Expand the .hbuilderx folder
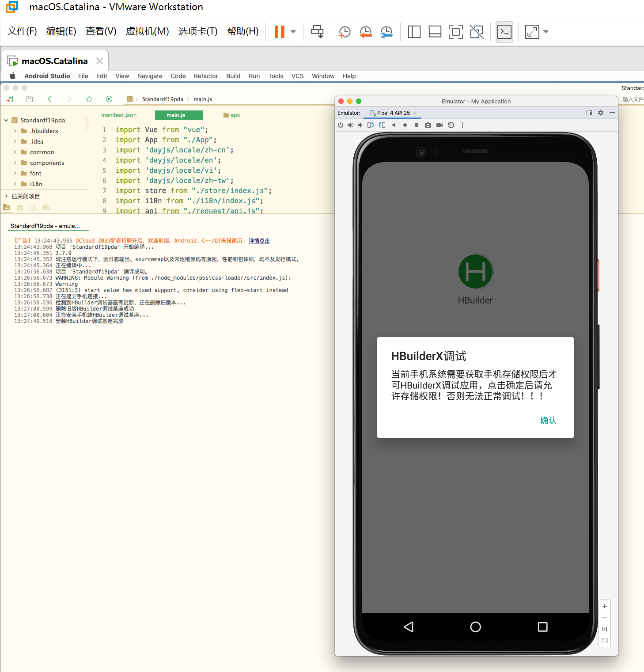This screenshot has height=672, width=644. 15,131
